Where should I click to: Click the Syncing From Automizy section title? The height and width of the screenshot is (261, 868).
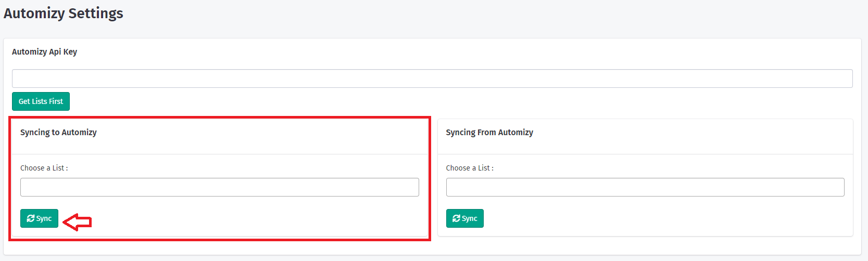(x=489, y=132)
